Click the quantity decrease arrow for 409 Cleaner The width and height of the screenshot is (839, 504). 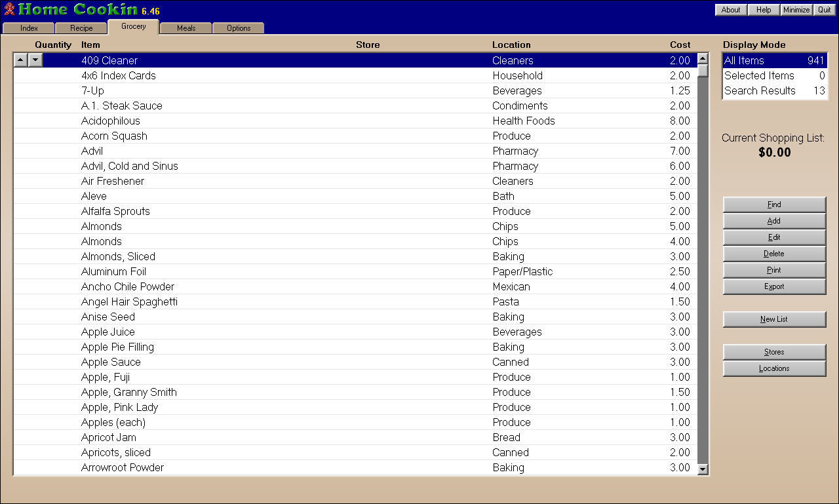[35, 60]
